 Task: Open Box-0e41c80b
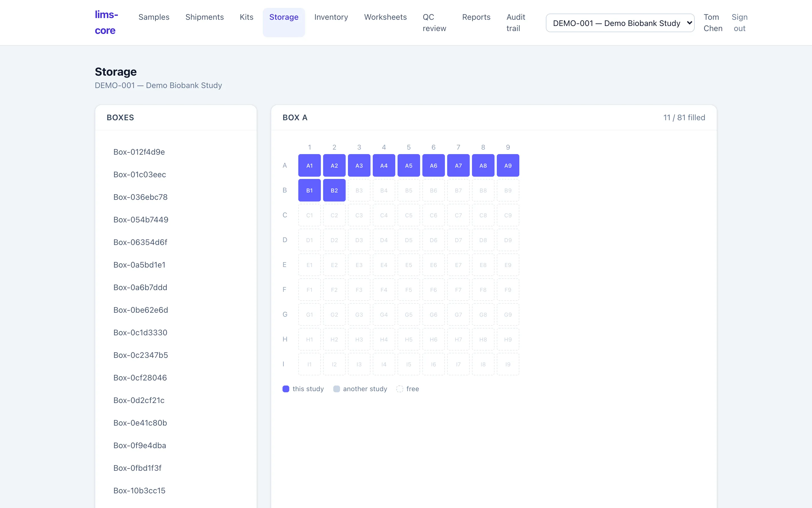click(x=175, y=423)
